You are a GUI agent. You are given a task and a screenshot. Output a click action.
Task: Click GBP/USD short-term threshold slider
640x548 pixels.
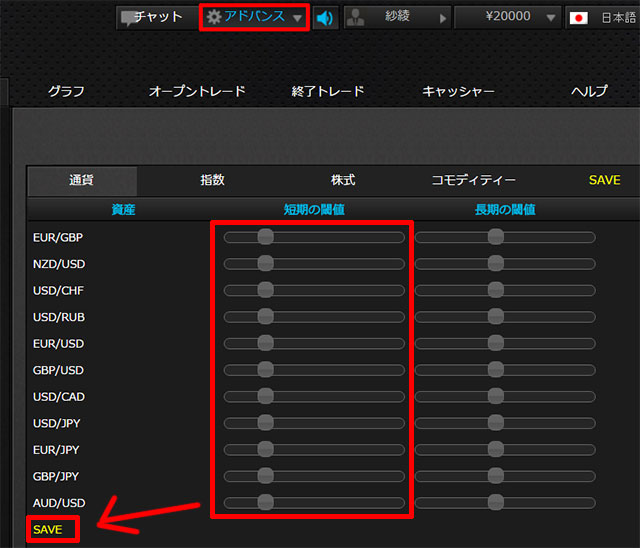point(314,370)
